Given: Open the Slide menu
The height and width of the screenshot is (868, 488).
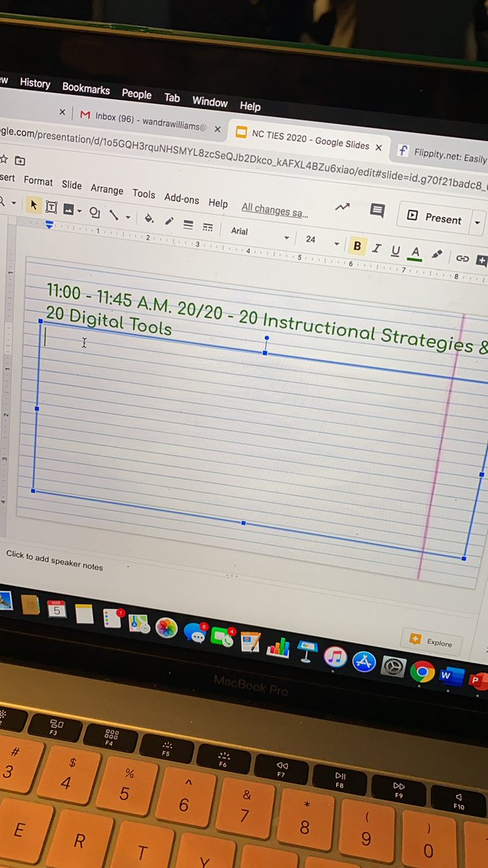Looking at the screenshot, I should tap(72, 185).
